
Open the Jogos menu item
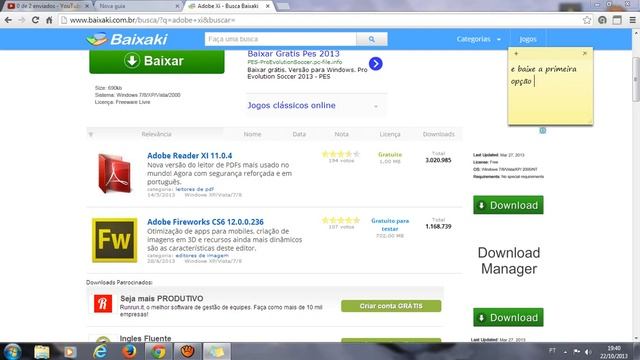pos(528,39)
